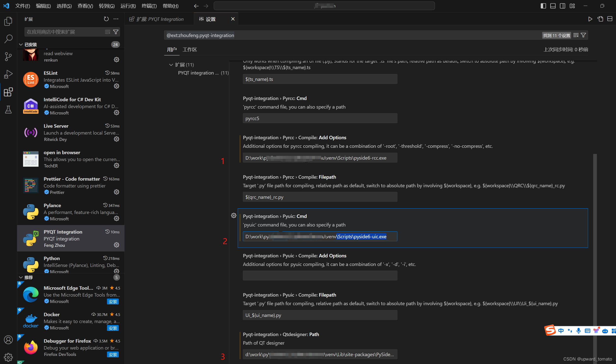Switch to 工作区 settings scope
This screenshot has width=616, height=364.
pyautogui.click(x=190, y=50)
